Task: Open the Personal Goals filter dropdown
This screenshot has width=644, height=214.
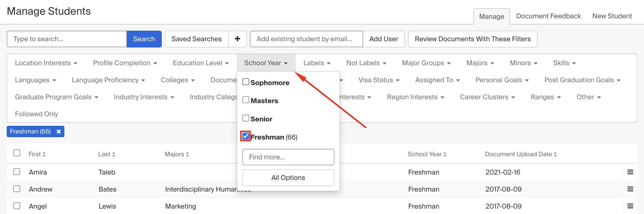Action: tap(502, 80)
